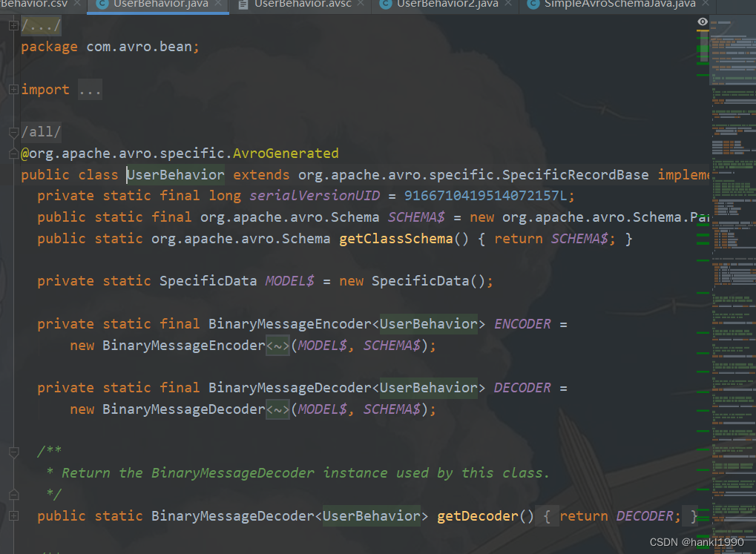Click the class icon on SimpleAvroSchemaJava.java tab
This screenshot has height=554, width=756.
533,6
